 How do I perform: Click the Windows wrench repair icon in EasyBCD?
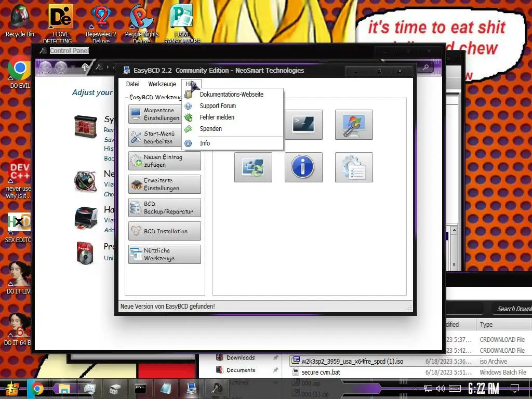point(354,125)
